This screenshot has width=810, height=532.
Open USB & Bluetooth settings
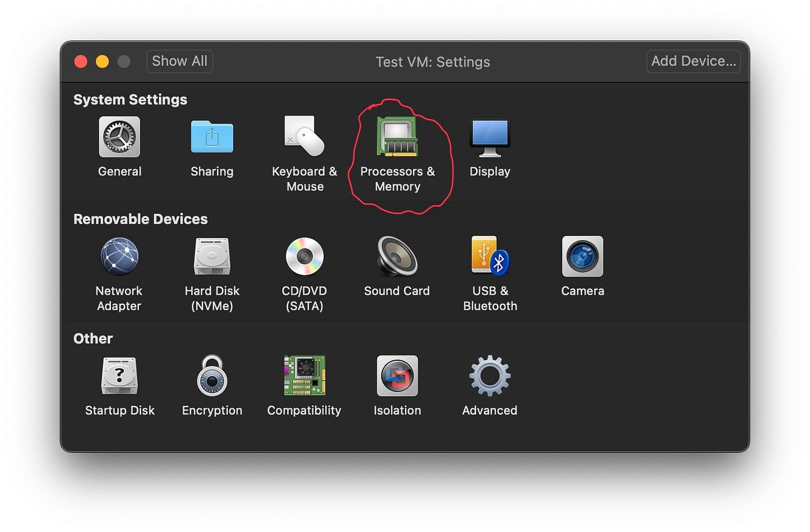click(490, 256)
